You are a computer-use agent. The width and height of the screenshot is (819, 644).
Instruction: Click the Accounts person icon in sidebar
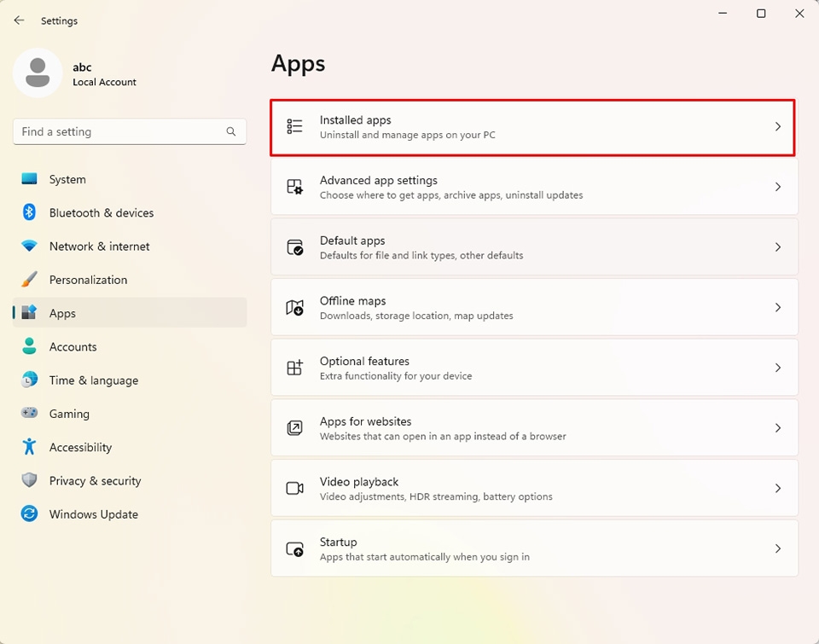coord(29,346)
